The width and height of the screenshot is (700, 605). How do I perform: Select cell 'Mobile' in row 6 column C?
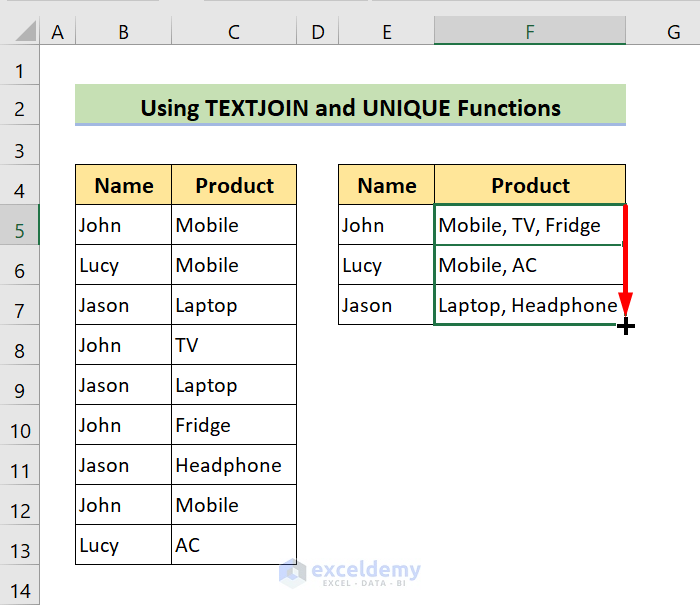(x=234, y=265)
